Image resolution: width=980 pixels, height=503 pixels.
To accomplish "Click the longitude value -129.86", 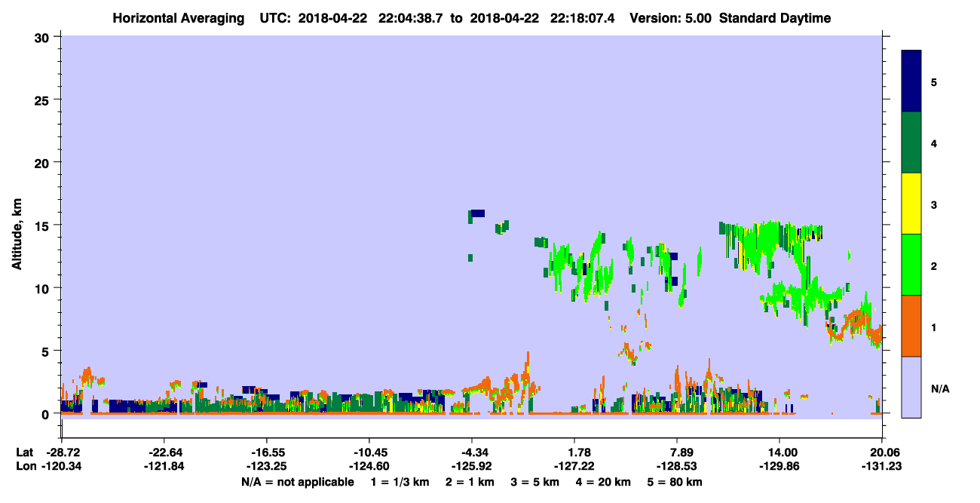I will click(x=780, y=466).
